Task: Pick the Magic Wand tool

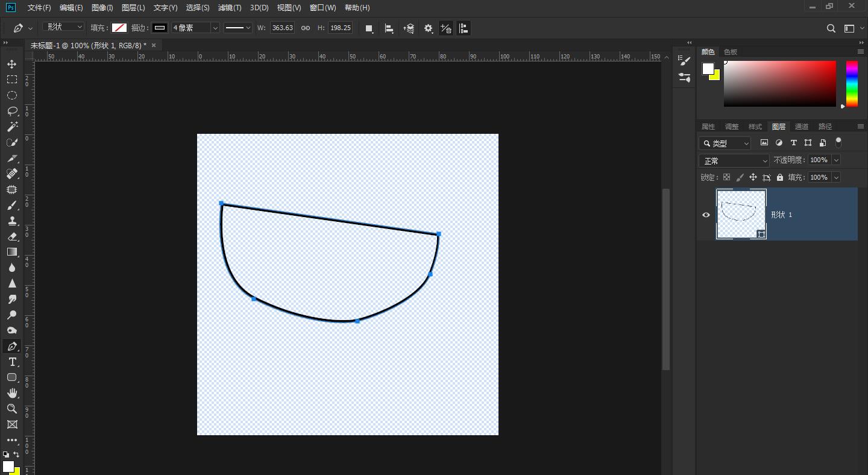Action: tap(12, 127)
